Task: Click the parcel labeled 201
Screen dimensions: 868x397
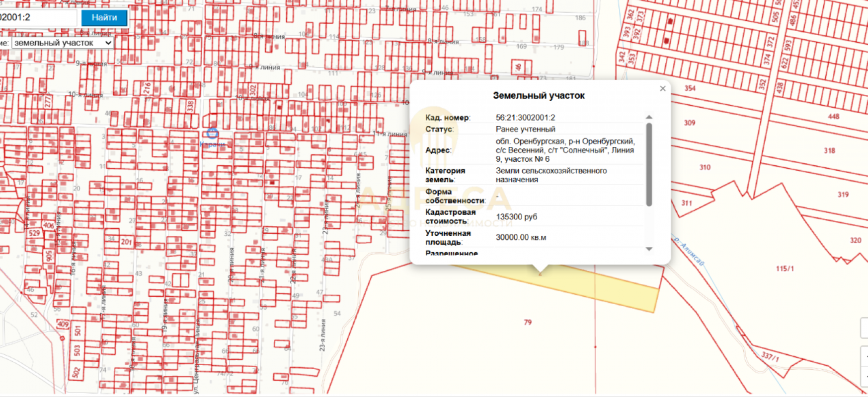Action: coord(126,242)
